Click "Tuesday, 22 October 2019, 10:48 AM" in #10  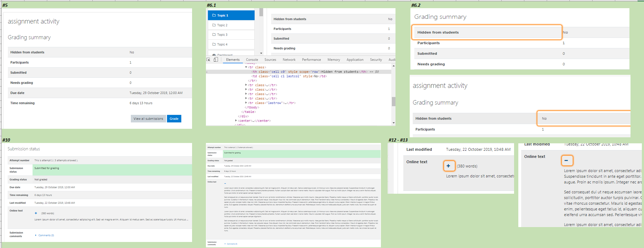[x=55, y=203]
